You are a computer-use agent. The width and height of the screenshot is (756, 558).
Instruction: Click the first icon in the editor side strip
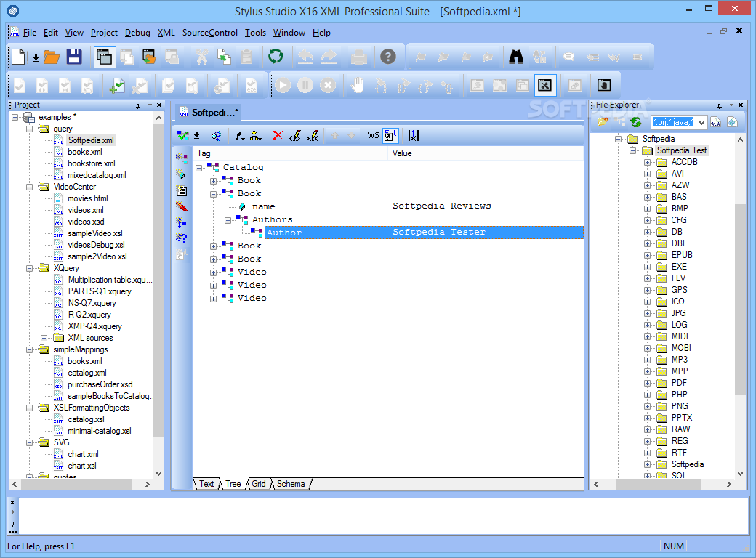[x=181, y=158]
